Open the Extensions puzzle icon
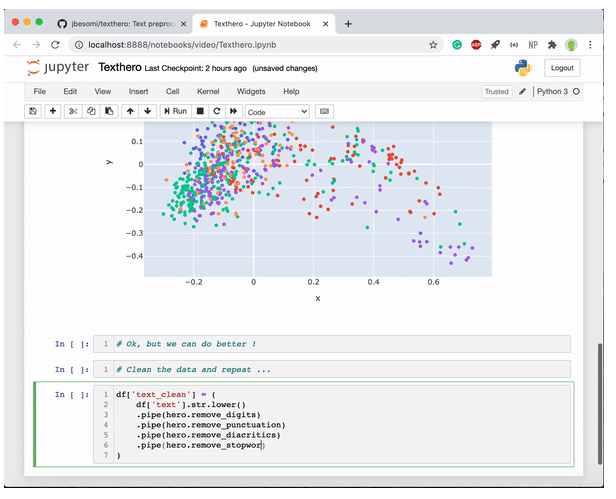This screenshot has width=616, height=499. tap(552, 45)
